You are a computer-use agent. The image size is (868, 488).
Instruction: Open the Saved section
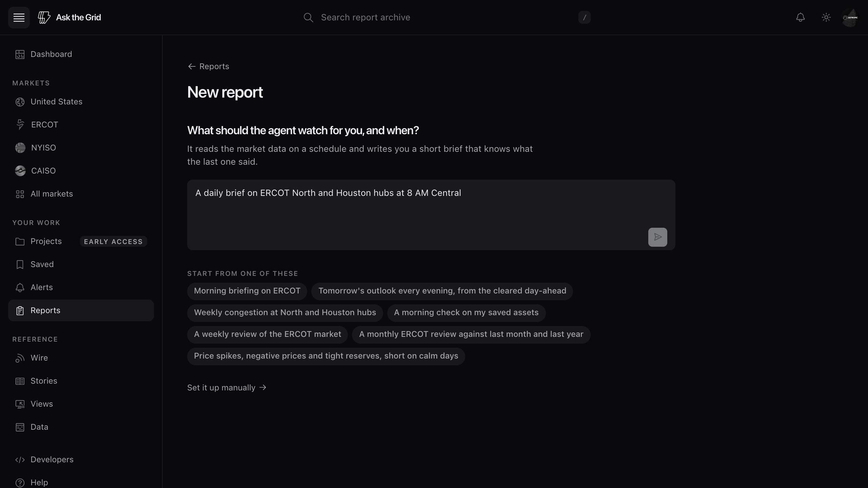[x=81, y=264]
